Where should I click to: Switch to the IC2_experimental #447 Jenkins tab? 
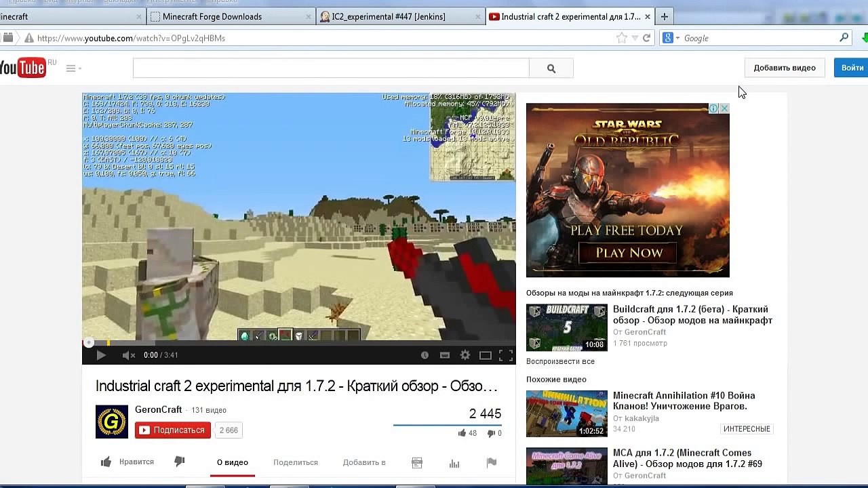(x=401, y=17)
